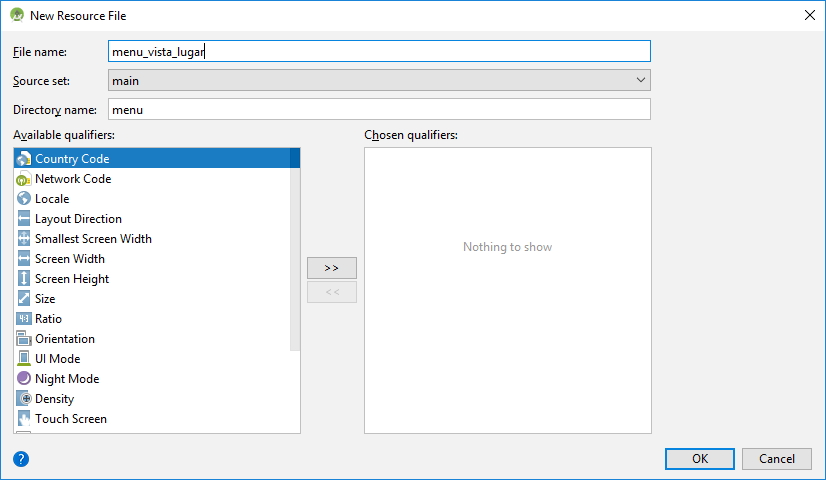Screen dimensions: 826x480
Task: Click the Touch Screen icon
Action: [x=24, y=419]
